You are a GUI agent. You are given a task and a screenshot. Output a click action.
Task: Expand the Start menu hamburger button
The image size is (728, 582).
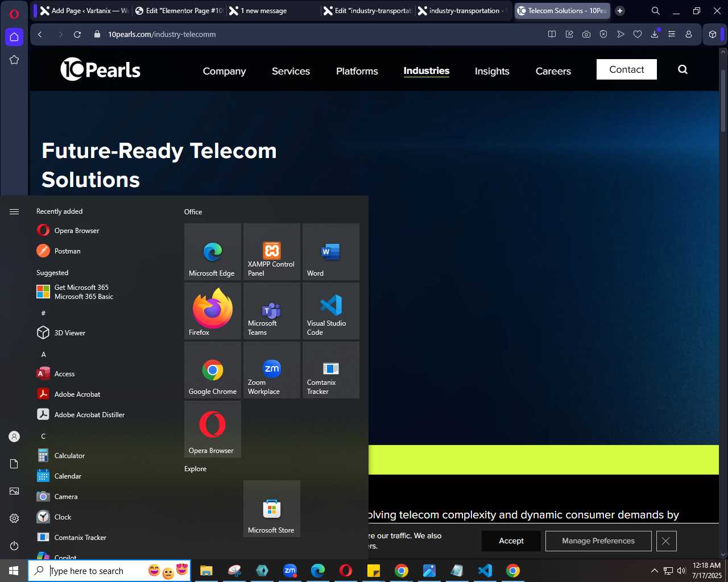(x=14, y=211)
